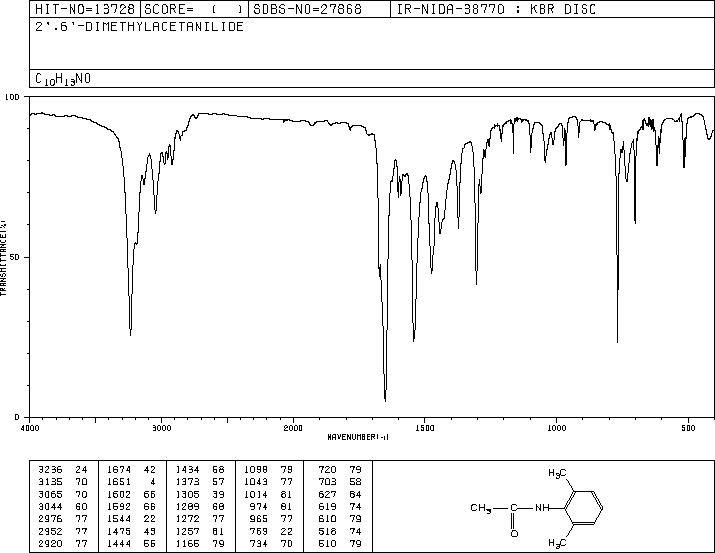Click the 3135 peak table entry

(x=63, y=481)
